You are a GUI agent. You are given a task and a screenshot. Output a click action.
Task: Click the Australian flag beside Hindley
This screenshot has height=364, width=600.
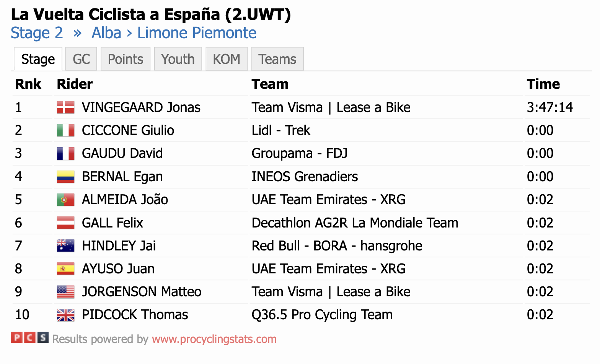65,246
